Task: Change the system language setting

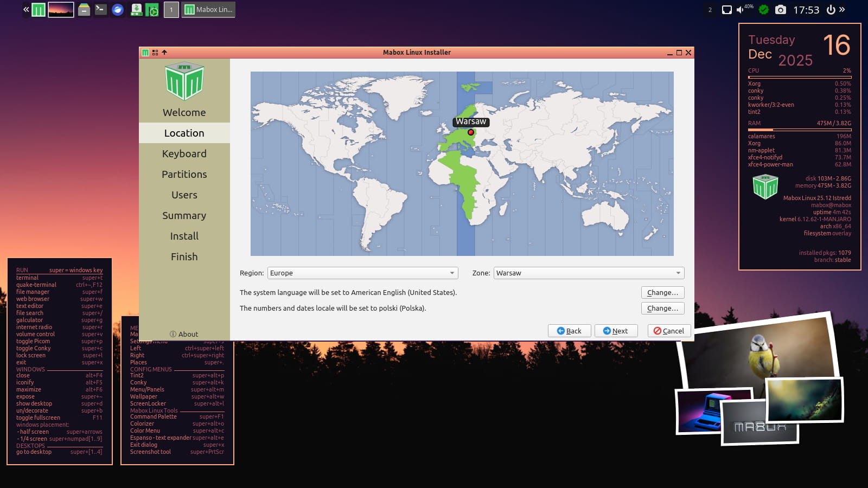Action: (662, 293)
